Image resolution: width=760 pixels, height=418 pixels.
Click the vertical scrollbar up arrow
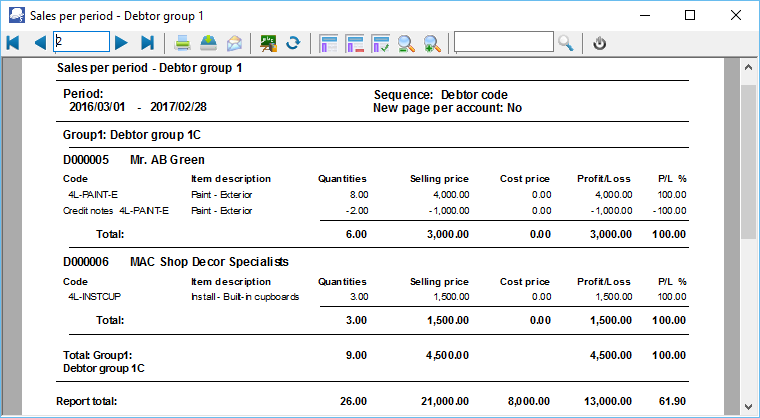tap(748, 68)
